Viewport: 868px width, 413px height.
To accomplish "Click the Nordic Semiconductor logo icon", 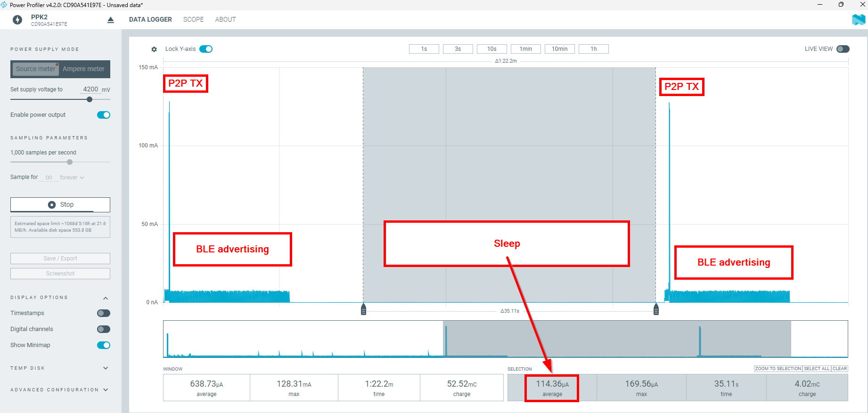I will click(x=859, y=19).
